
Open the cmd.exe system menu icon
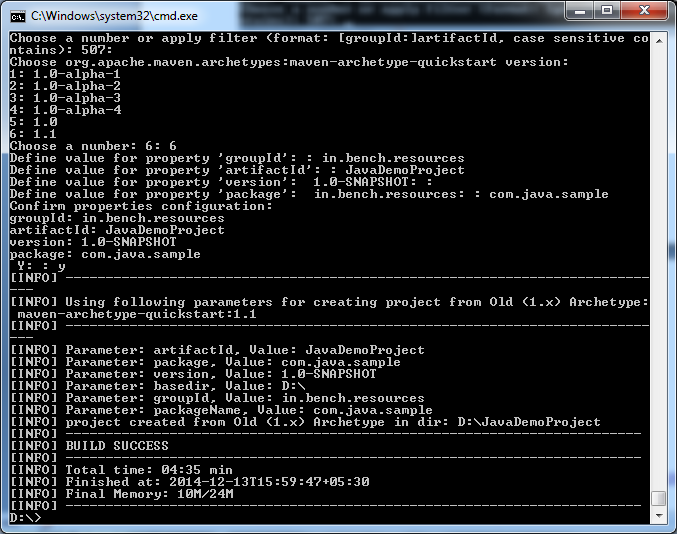click(x=18, y=16)
